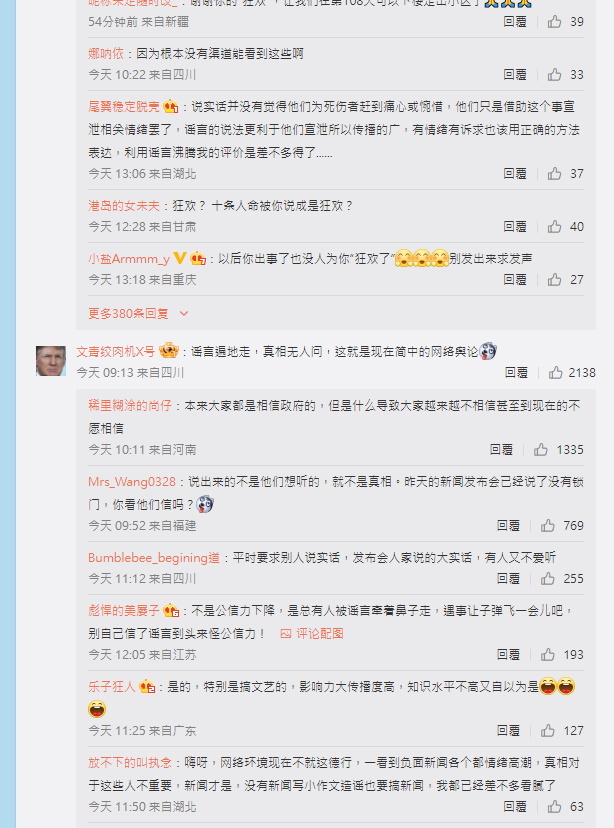Image resolution: width=614 pixels, height=828 pixels.
Task: Reply to 稀里糊涂的尚仔's comment
Action: [x=501, y=449]
